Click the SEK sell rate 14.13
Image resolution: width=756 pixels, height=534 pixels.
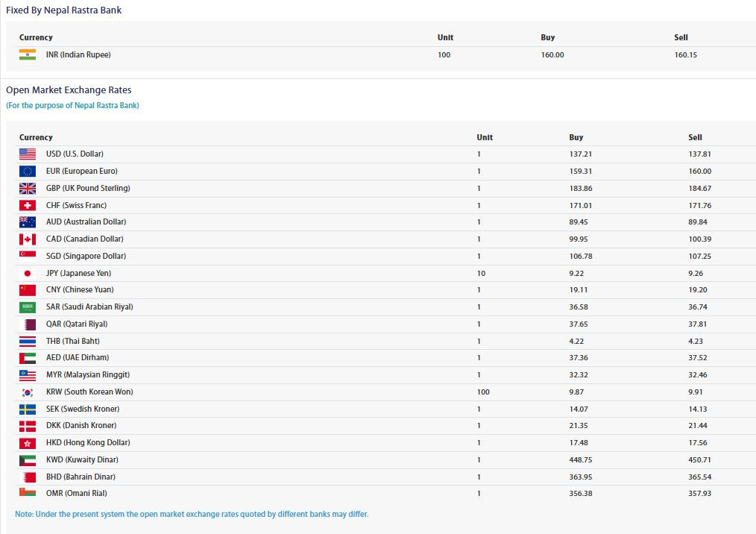click(x=698, y=409)
